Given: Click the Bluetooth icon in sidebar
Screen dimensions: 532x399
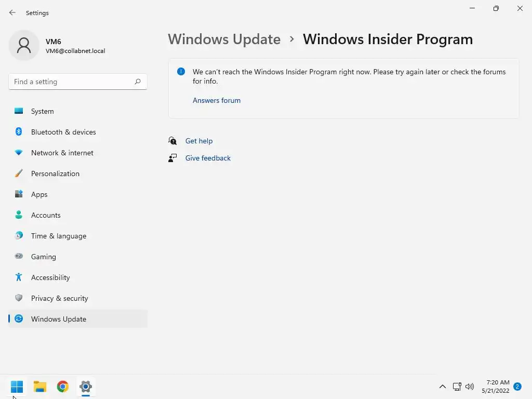Looking at the screenshot, I should click(x=19, y=131).
